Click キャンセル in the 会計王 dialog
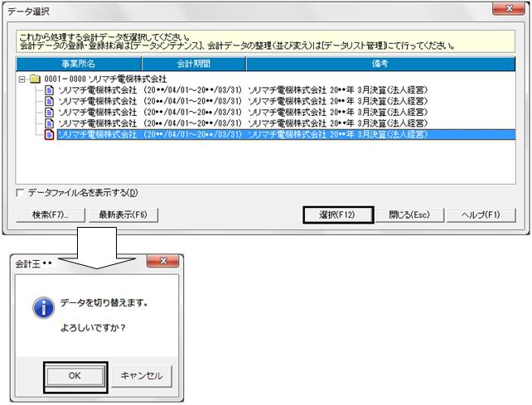The image size is (532, 405). [x=142, y=376]
